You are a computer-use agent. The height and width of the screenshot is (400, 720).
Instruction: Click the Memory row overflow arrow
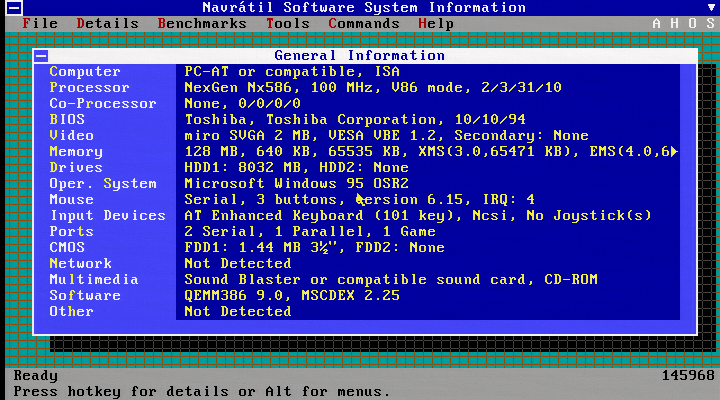674,152
